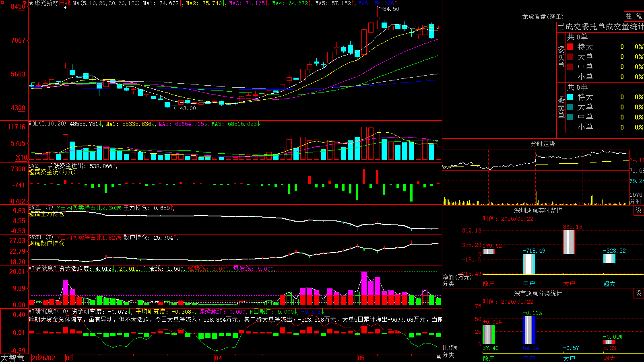Click the 龙虎看盘(逐单) panel title

tap(543, 16)
